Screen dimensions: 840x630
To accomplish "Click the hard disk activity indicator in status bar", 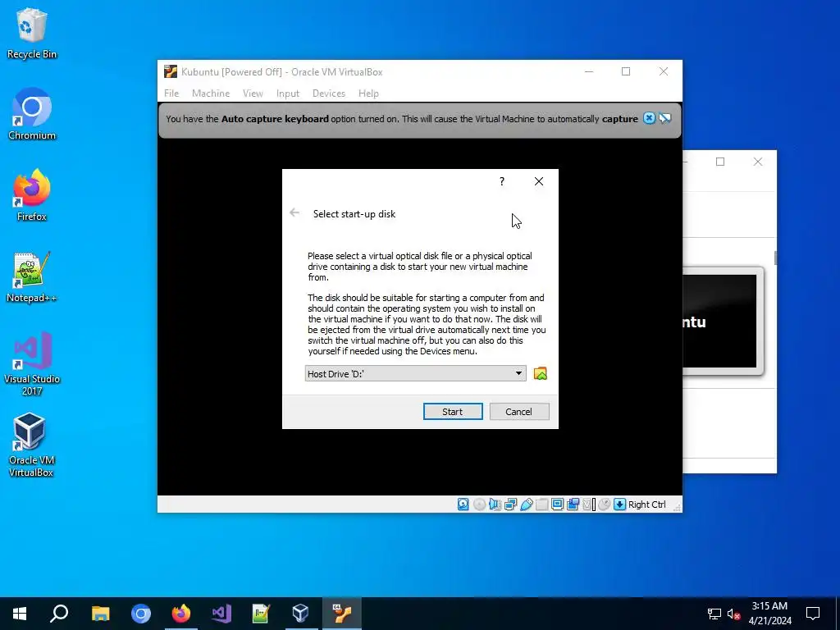I will point(463,504).
